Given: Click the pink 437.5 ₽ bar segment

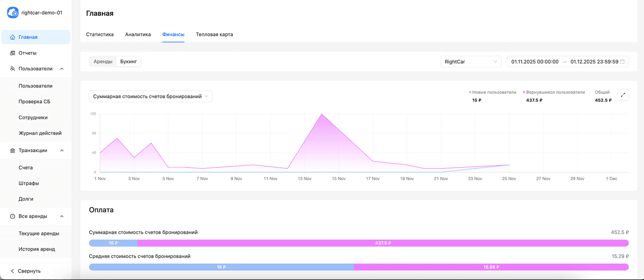Looking at the screenshot, I should 383,243.
